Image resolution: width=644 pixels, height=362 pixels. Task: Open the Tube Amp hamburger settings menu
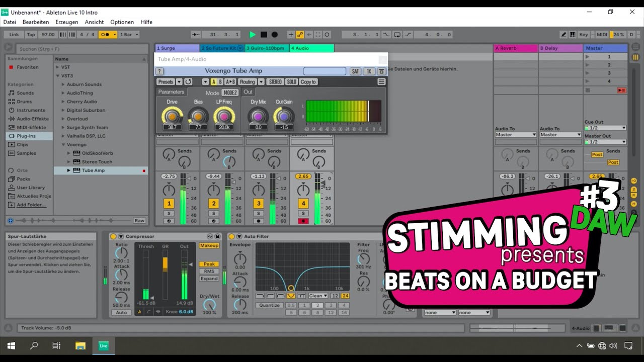(x=381, y=81)
